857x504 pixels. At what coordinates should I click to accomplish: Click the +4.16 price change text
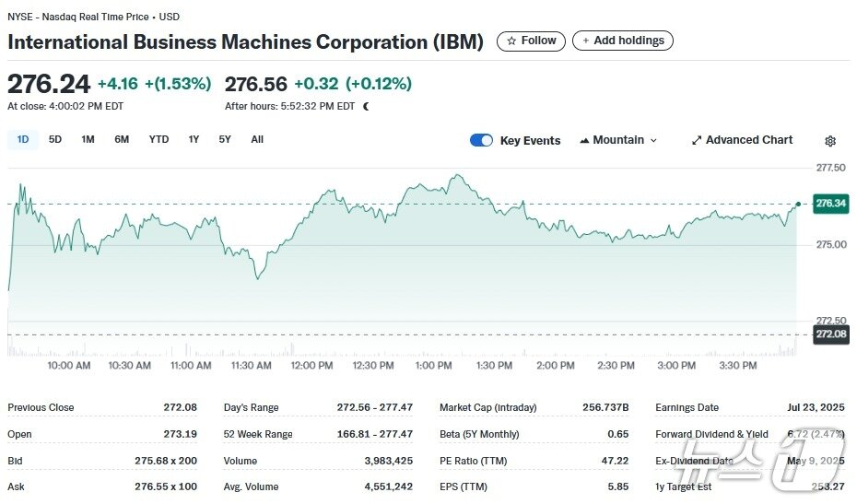click(118, 84)
